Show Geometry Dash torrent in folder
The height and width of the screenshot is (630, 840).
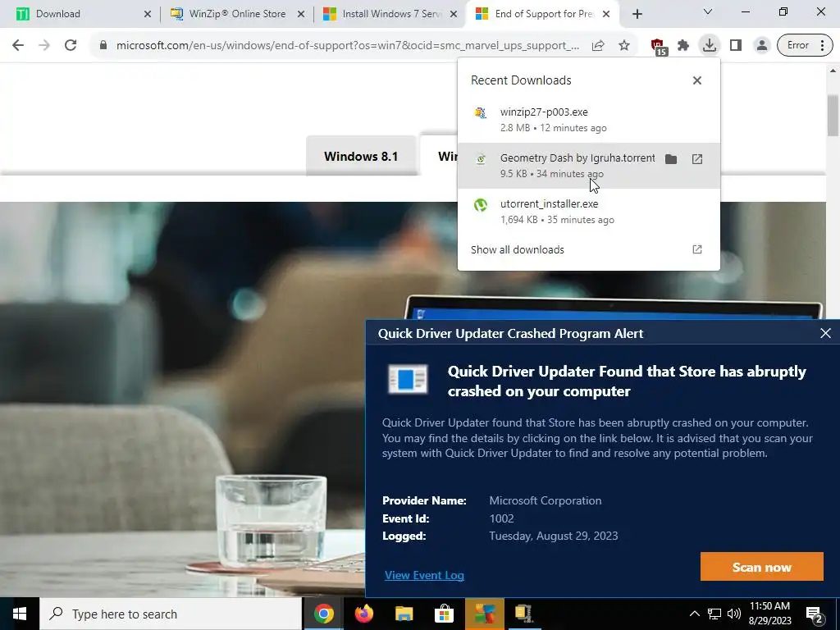click(x=671, y=159)
